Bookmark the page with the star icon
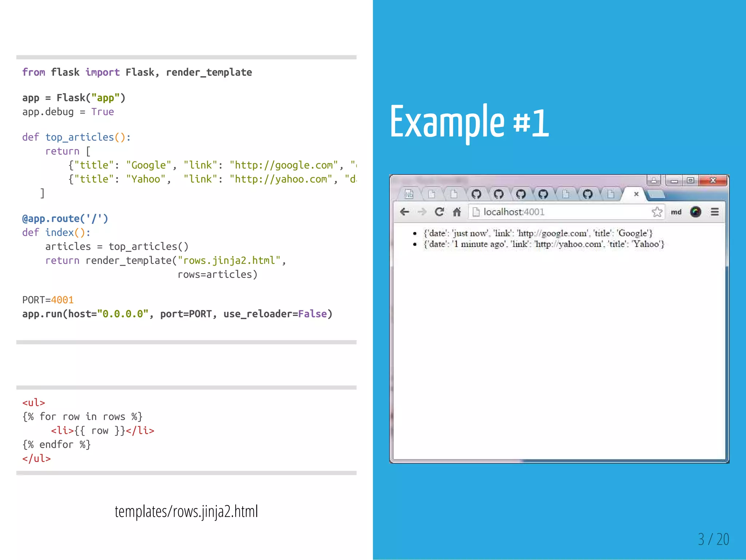Screen dimensions: 746x560 click(x=657, y=212)
